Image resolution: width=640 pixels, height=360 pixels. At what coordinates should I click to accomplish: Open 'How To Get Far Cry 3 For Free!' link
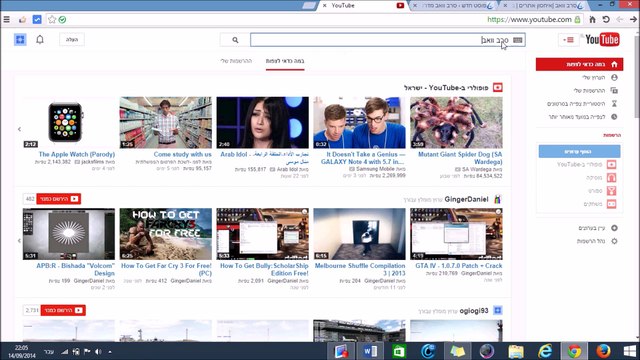point(166,269)
